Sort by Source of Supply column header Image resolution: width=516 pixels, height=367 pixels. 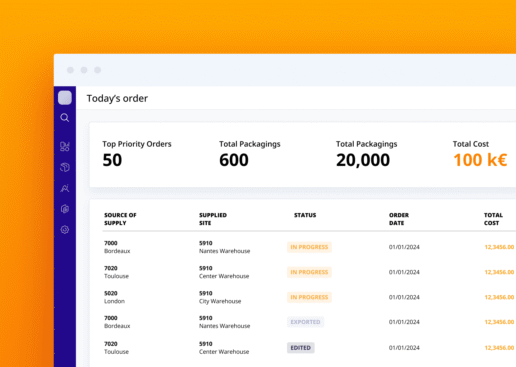click(x=120, y=219)
